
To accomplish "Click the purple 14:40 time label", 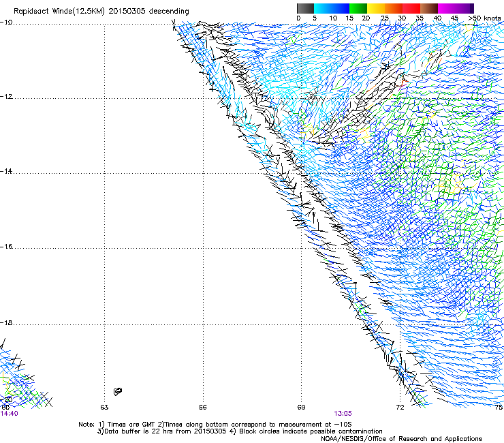I will (x=9, y=414).
